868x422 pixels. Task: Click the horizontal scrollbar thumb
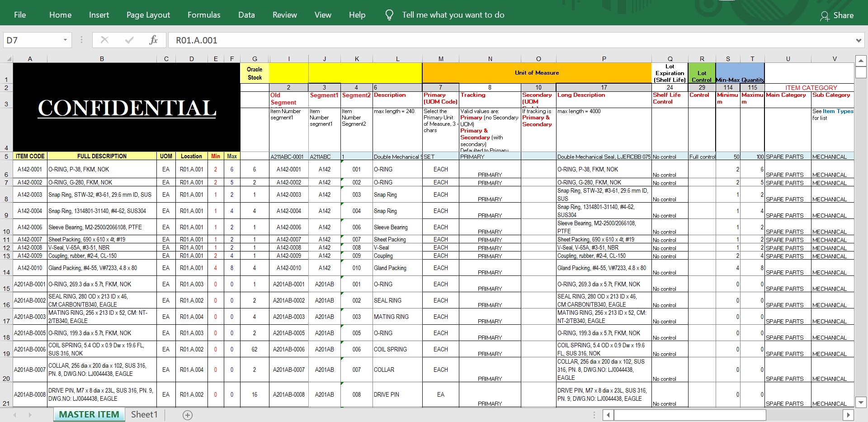690,415
